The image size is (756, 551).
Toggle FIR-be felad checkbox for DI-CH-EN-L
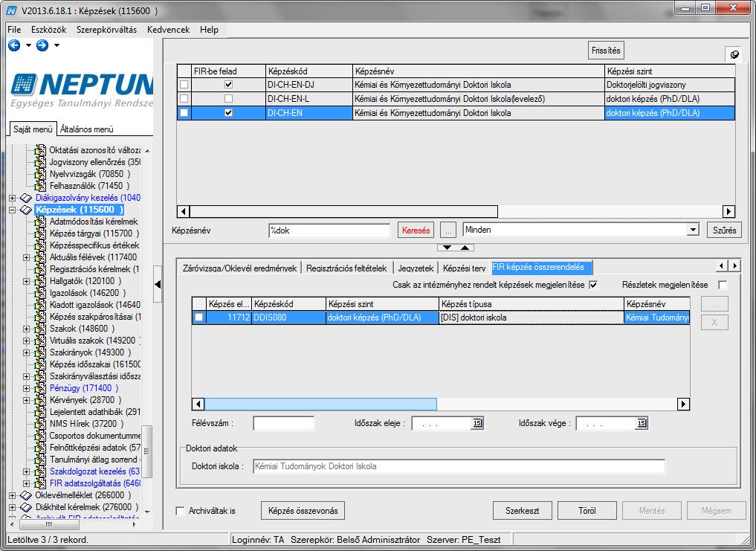[228, 98]
